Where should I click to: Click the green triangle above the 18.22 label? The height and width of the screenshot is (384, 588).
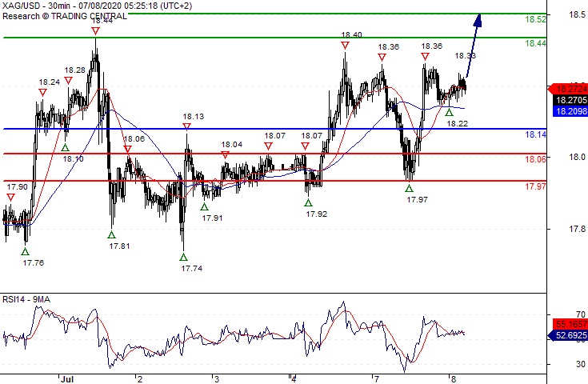pyautogui.click(x=449, y=112)
